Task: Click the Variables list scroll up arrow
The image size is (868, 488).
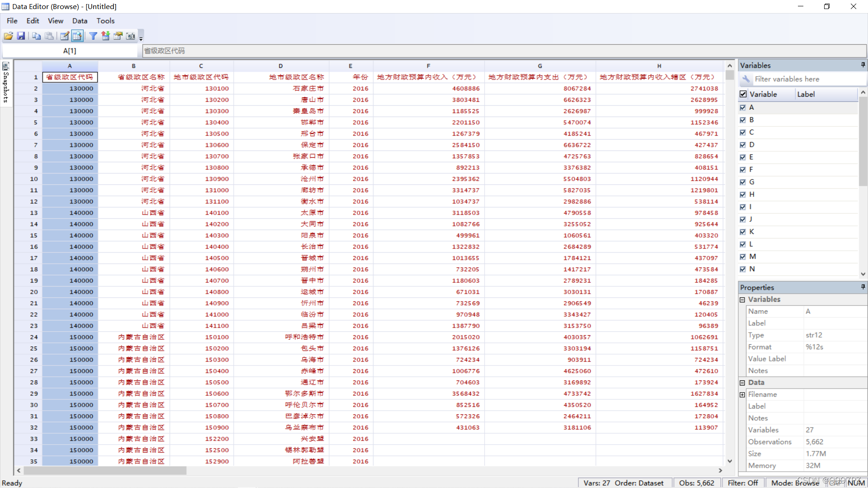Action: click(x=863, y=92)
